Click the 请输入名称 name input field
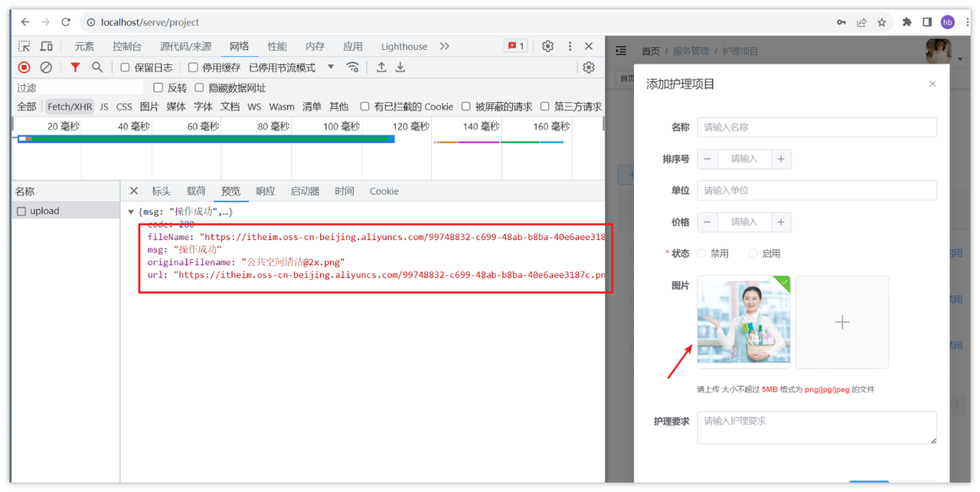The width and height of the screenshot is (980, 492). coord(817,127)
